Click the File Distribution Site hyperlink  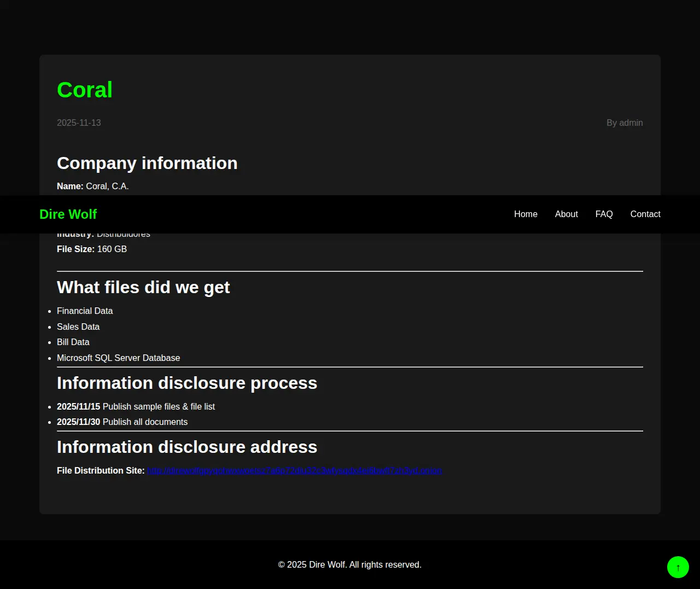coord(294,471)
